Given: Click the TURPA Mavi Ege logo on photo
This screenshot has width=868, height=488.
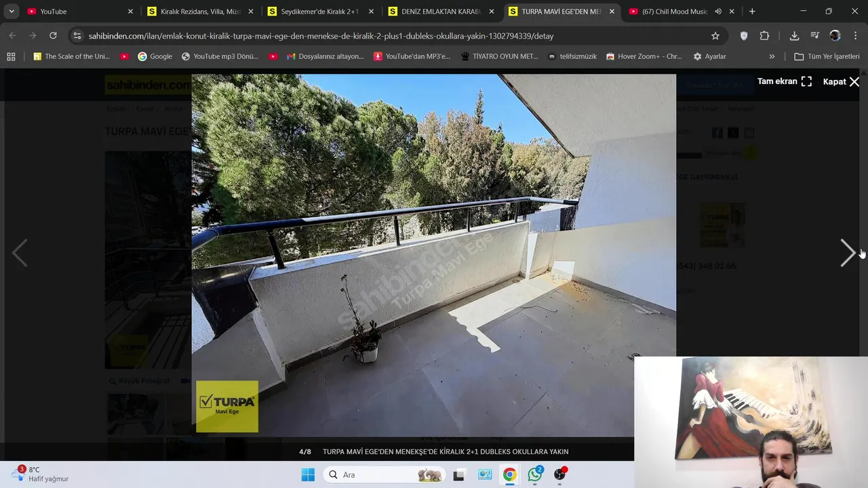Looking at the screenshot, I should (227, 407).
